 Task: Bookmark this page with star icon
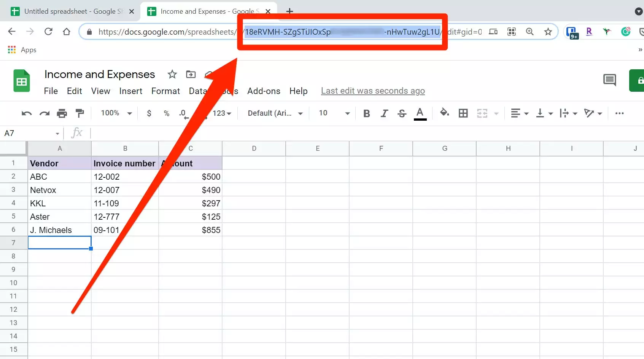point(548,32)
